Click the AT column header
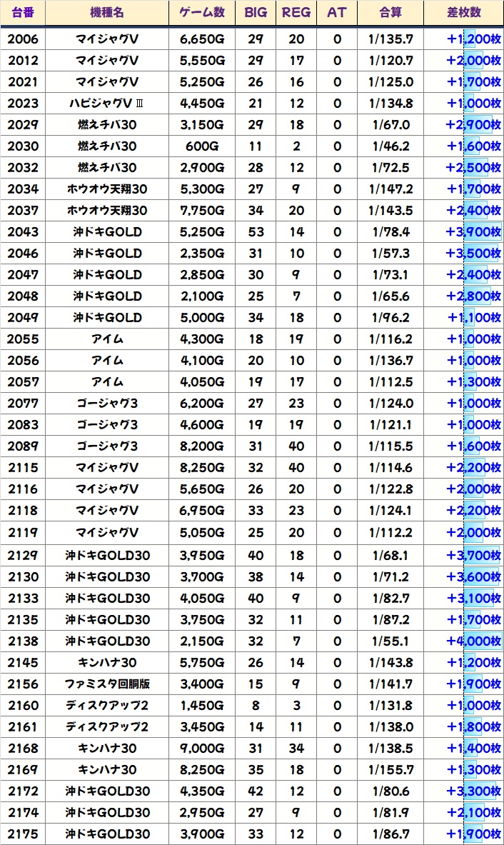The width and height of the screenshot is (504, 845). [x=337, y=13]
